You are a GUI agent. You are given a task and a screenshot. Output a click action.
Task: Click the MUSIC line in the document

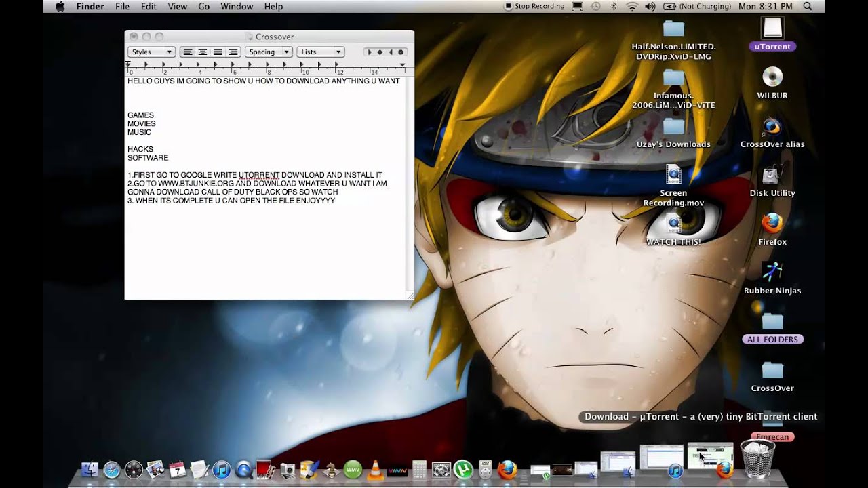(x=140, y=132)
